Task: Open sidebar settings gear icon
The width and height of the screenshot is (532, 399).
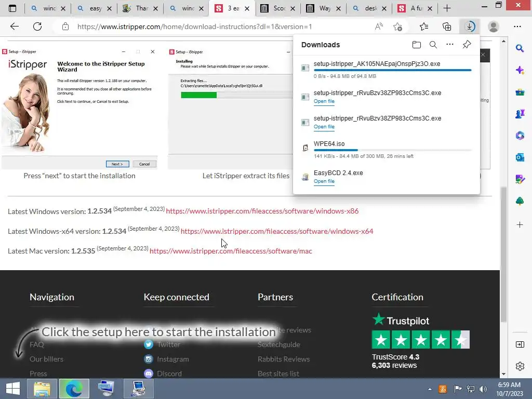Action: [x=520, y=366]
